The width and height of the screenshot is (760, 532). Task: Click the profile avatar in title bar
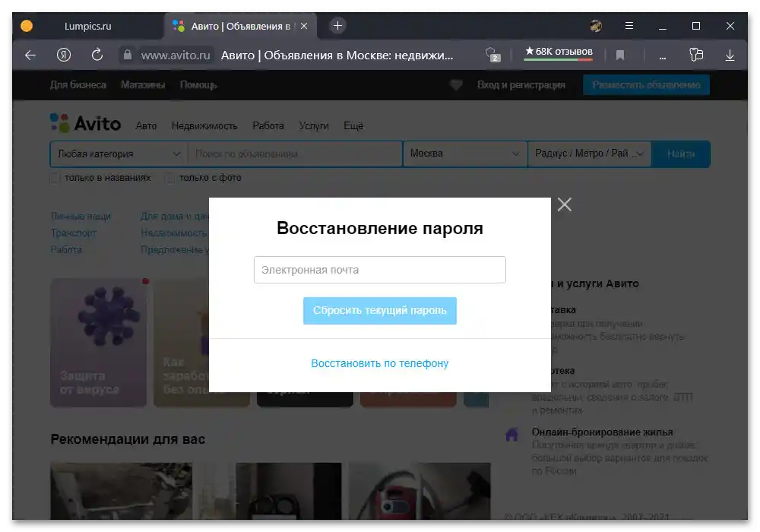[x=596, y=26]
